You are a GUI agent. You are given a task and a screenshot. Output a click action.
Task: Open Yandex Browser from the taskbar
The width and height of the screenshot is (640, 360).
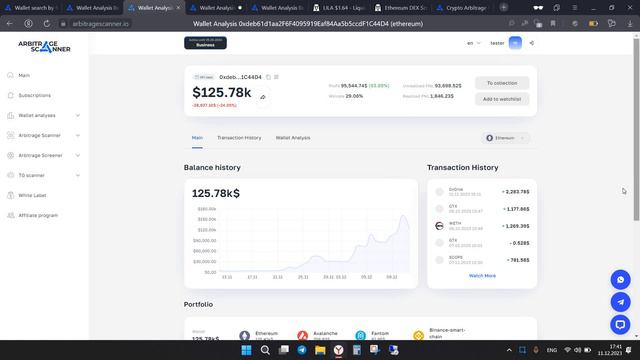338,350
